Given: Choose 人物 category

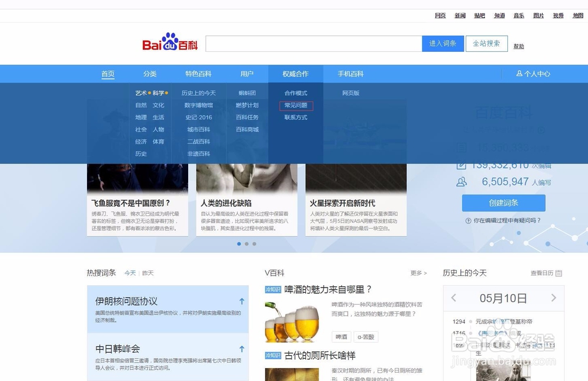Looking at the screenshot, I should [x=158, y=129].
